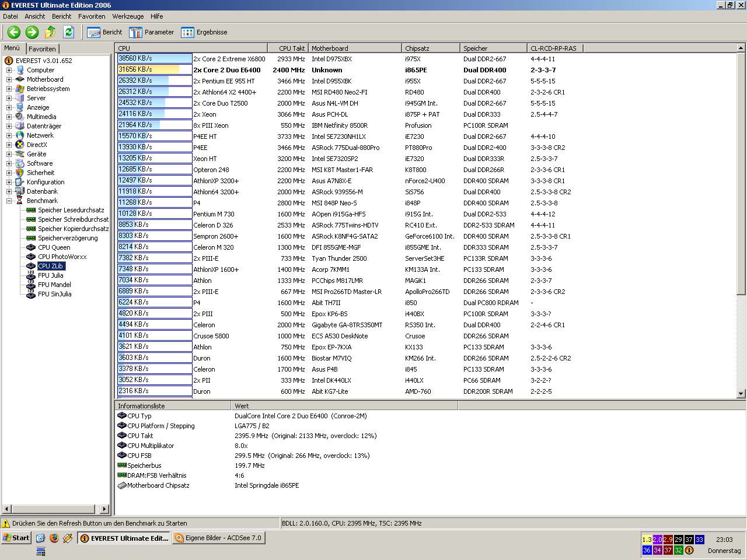Expand the Server tree node

[x=9, y=98]
